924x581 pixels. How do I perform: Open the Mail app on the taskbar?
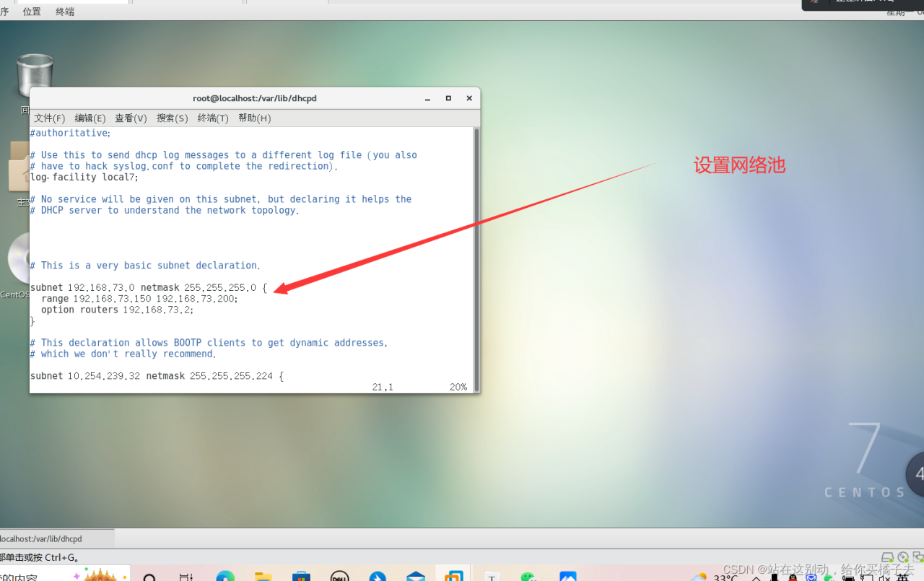[x=415, y=576]
